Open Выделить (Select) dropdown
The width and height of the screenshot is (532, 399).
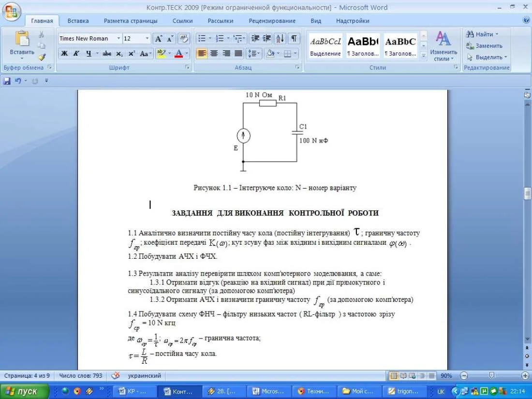pyautogui.click(x=487, y=58)
